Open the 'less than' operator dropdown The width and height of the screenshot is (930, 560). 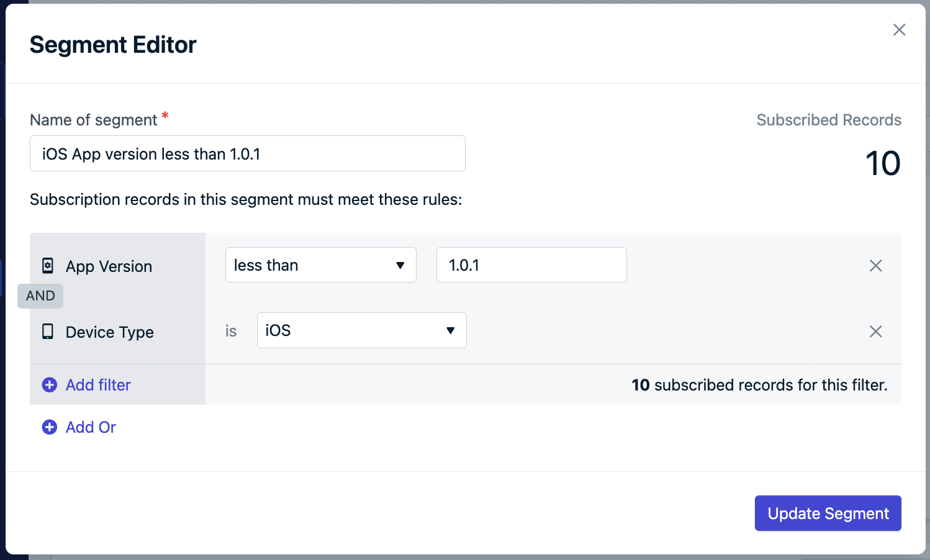pos(320,265)
